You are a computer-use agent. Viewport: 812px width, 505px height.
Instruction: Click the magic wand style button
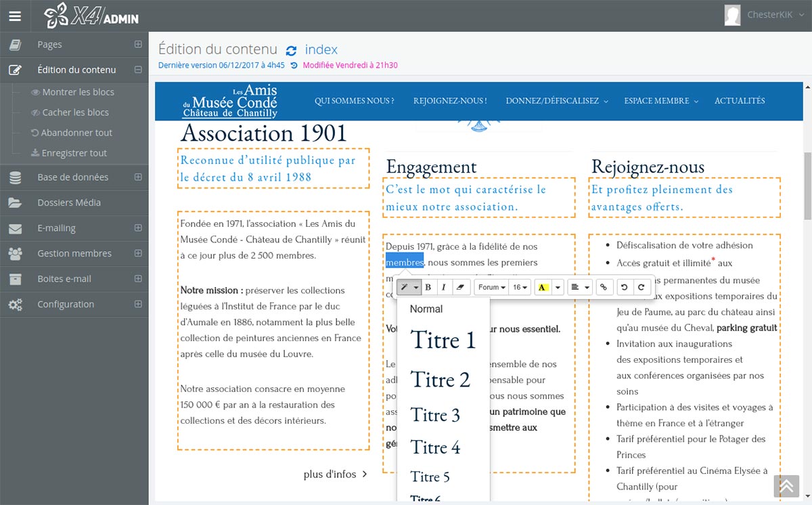click(x=409, y=288)
